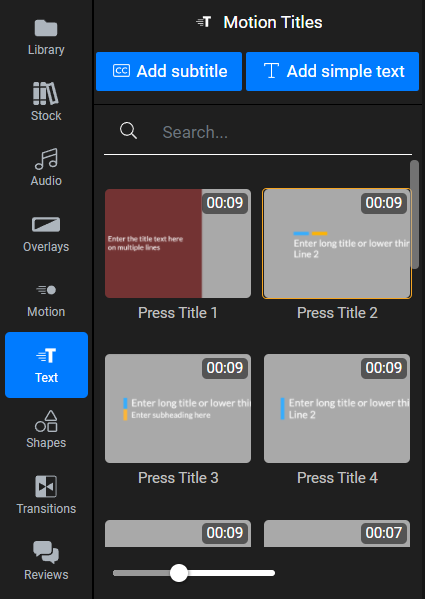This screenshot has width=425, height=599.
Task: Open the Stock books icon
Action: pos(46,93)
